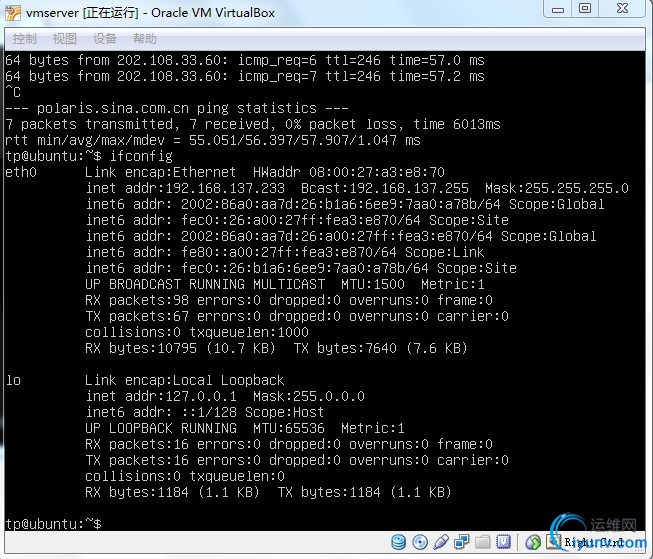
Task: Click 'RX packets:98' line in eth0
Action: [x=289, y=300]
